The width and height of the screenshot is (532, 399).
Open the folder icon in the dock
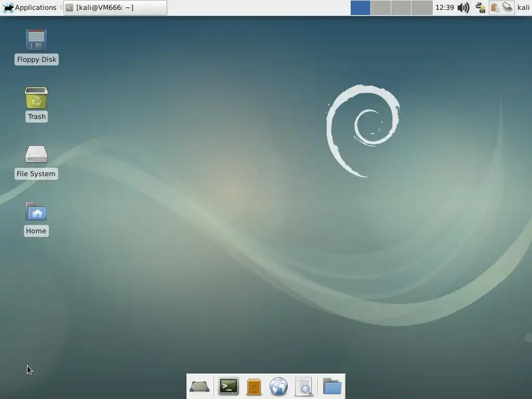point(332,386)
